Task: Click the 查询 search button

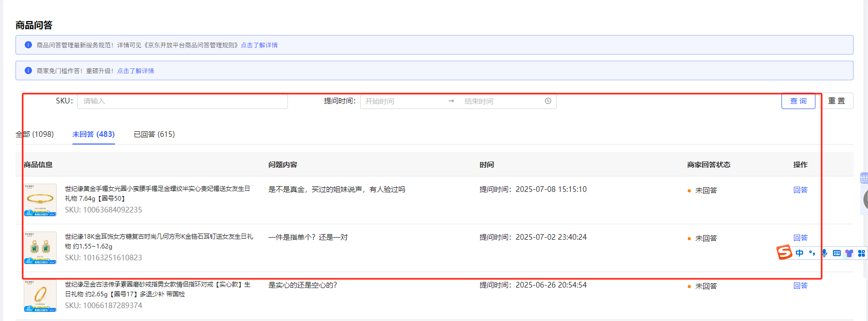Action: pyautogui.click(x=798, y=101)
